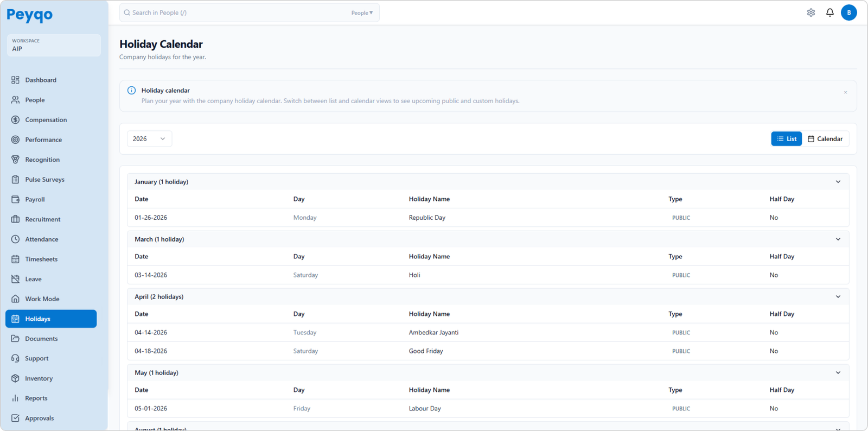Viewport: 868px width, 431px height.
Task: Open the Reports menu item
Action: [51, 398]
